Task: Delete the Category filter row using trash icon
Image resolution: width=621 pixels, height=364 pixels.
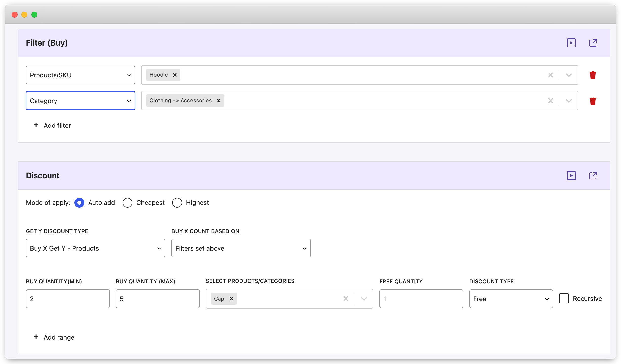Action: click(593, 101)
